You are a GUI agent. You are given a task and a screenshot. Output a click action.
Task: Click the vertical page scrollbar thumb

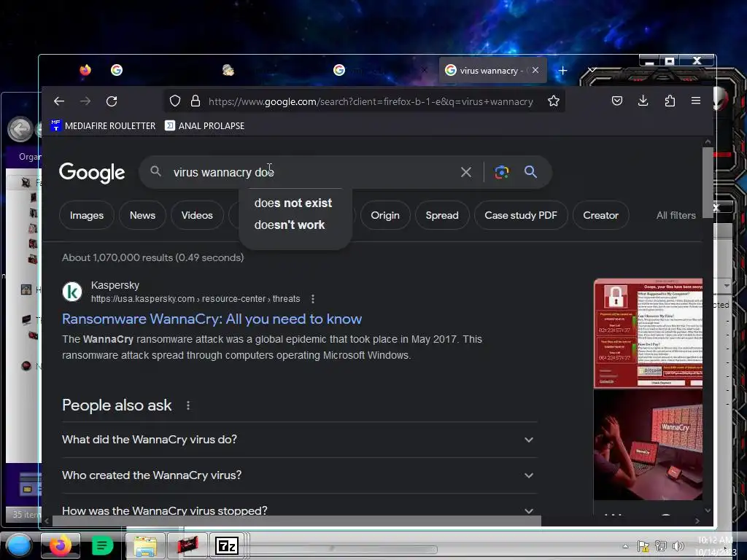click(708, 182)
